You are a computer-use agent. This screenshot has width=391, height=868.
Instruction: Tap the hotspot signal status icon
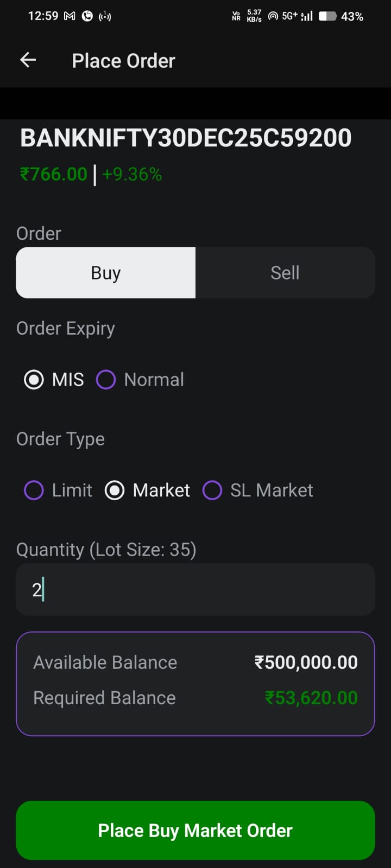[273, 16]
